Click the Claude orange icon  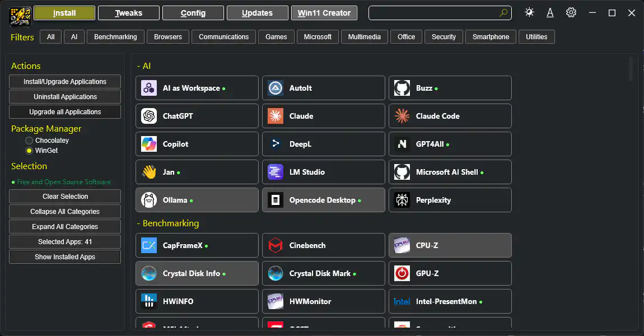[275, 116]
